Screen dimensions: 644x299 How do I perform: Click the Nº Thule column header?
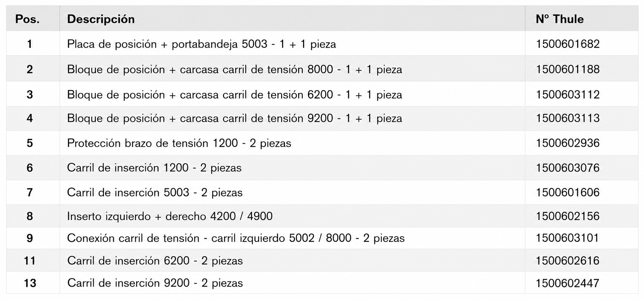coord(559,19)
